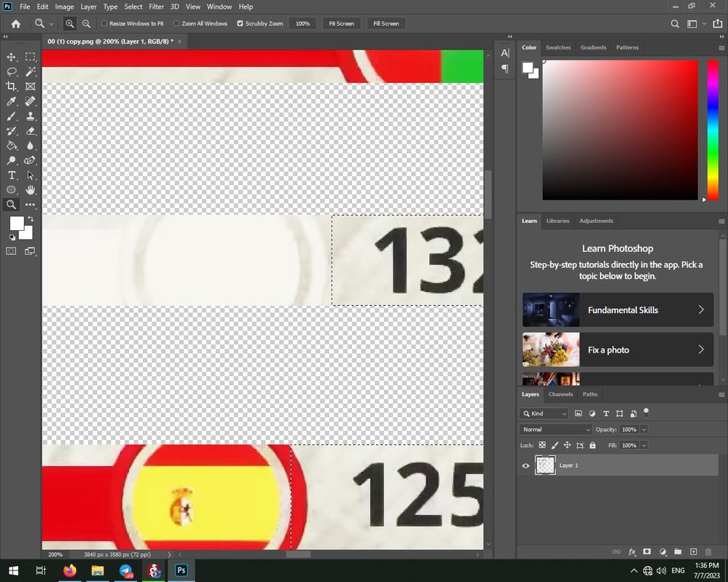The image size is (728, 582).
Task: Create a new layer group
Action: pyautogui.click(x=678, y=552)
